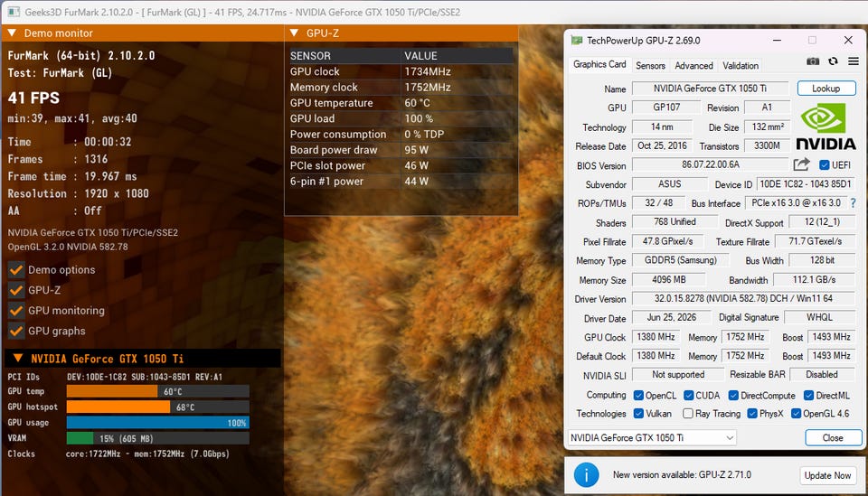868x496 pixels.
Task: Click BIOS export share icon
Action: pos(802,164)
